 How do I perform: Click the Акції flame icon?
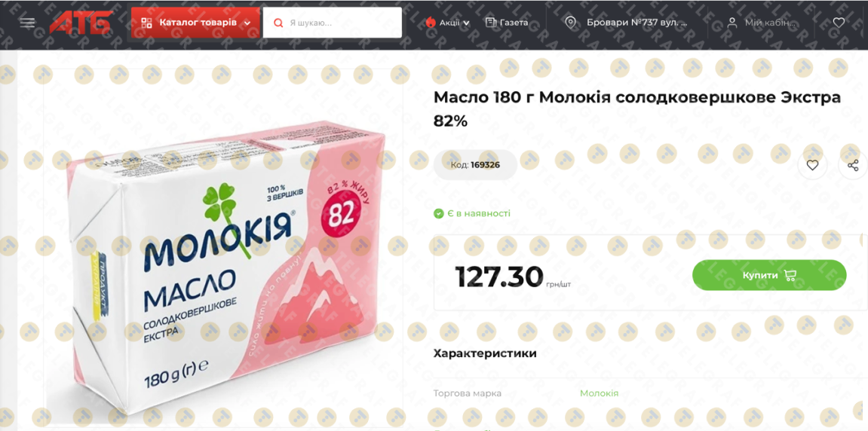point(431,23)
